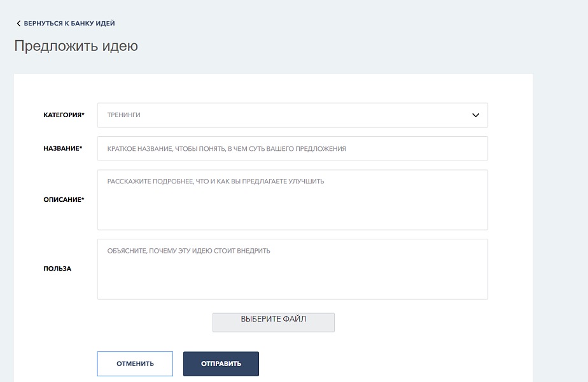
Task: Go back via 'Вернуться к банку идей'
Action: (69, 24)
